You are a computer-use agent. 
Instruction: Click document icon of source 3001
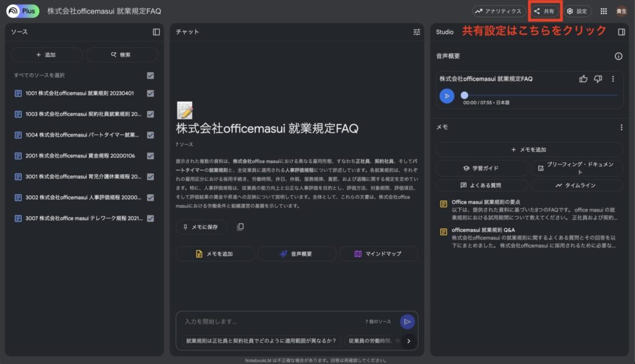[x=18, y=177]
